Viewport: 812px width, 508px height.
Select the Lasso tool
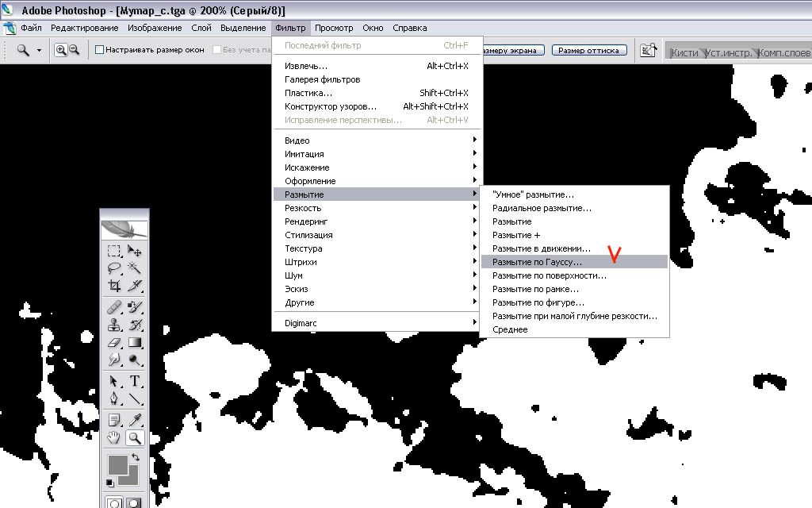[114, 268]
